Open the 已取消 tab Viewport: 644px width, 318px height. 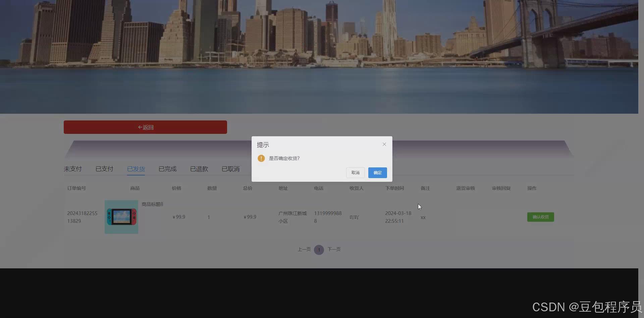pyautogui.click(x=230, y=169)
